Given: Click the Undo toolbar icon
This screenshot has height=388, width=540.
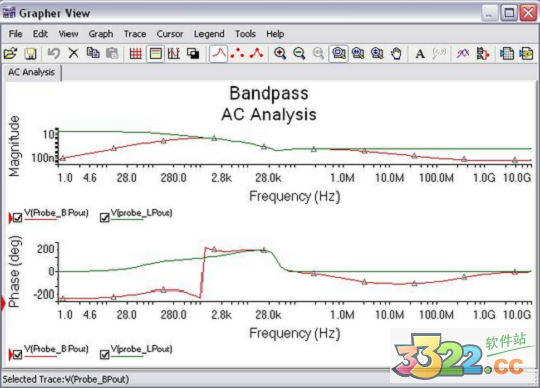Looking at the screenshot, I should point(54,54).
